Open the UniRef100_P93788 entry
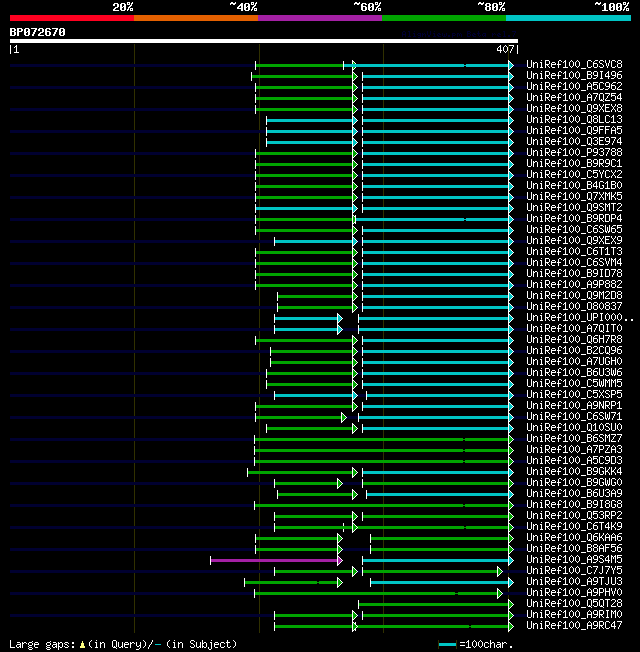This screenshot has height=652, width=640. (574, 152)
